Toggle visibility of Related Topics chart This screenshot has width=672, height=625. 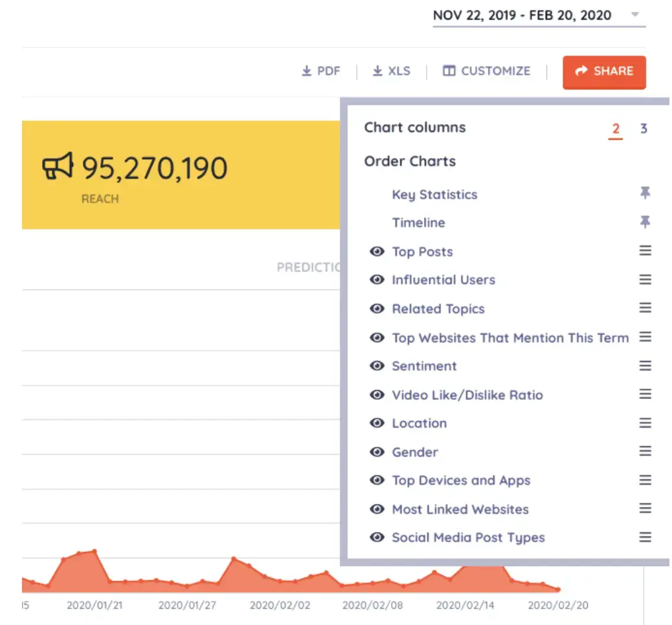[377, 309]
